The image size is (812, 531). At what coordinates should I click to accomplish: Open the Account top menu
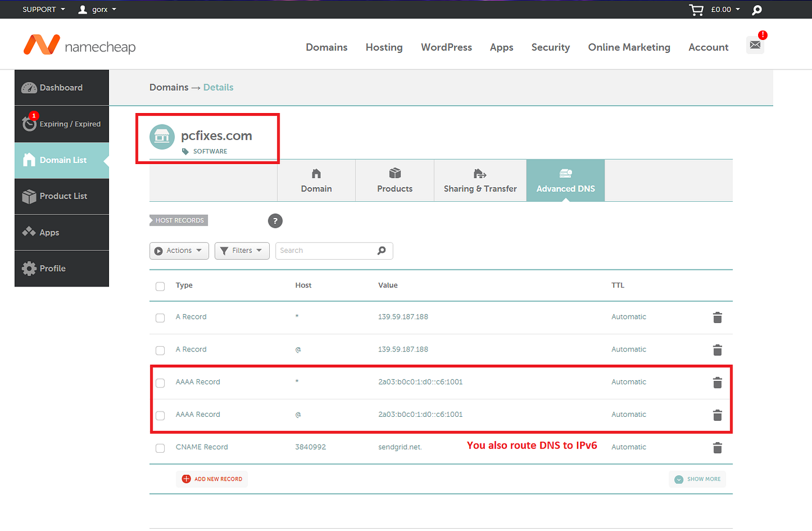(x=708, y=47)
